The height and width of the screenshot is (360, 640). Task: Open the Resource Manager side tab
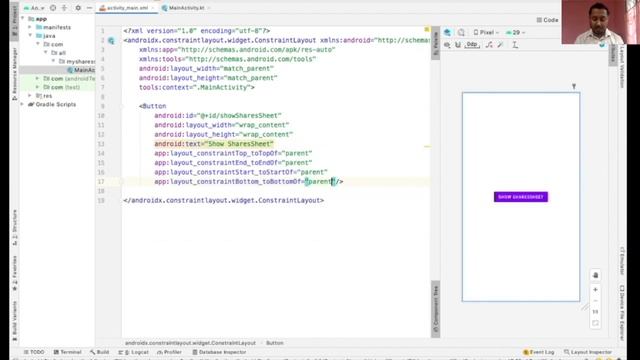(14, 73)
